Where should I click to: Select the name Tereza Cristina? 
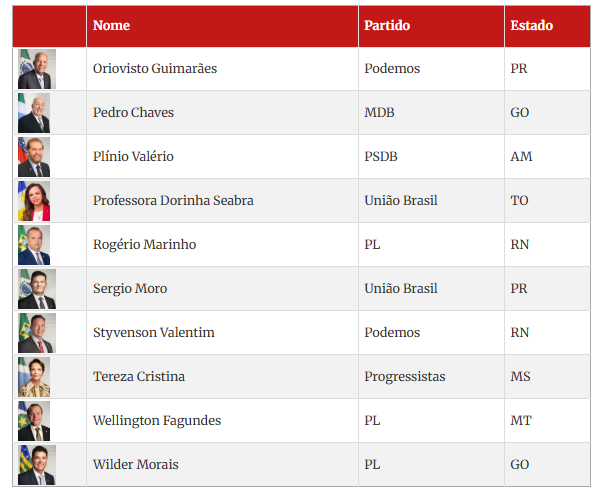(139, 377)
